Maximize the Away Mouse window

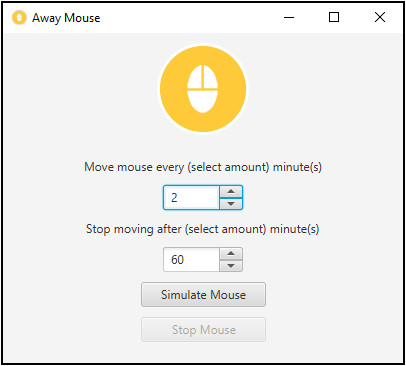(334, 18)
